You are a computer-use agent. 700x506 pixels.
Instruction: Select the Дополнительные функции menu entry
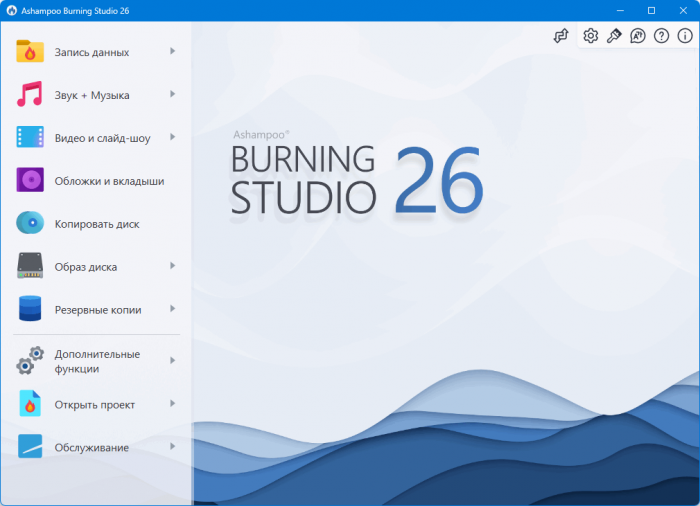[x=97, y=361]
